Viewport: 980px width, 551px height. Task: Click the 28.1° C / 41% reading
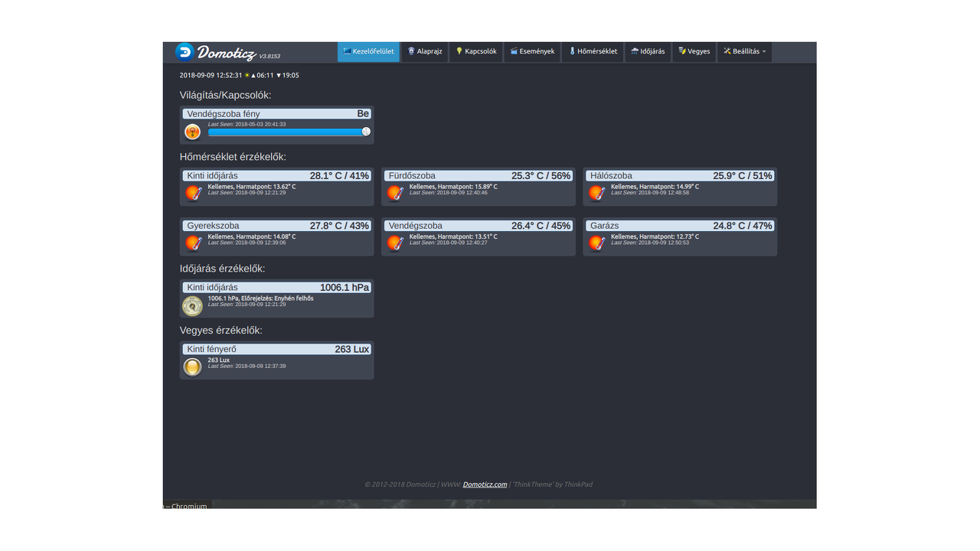click(x=339, y=176)
